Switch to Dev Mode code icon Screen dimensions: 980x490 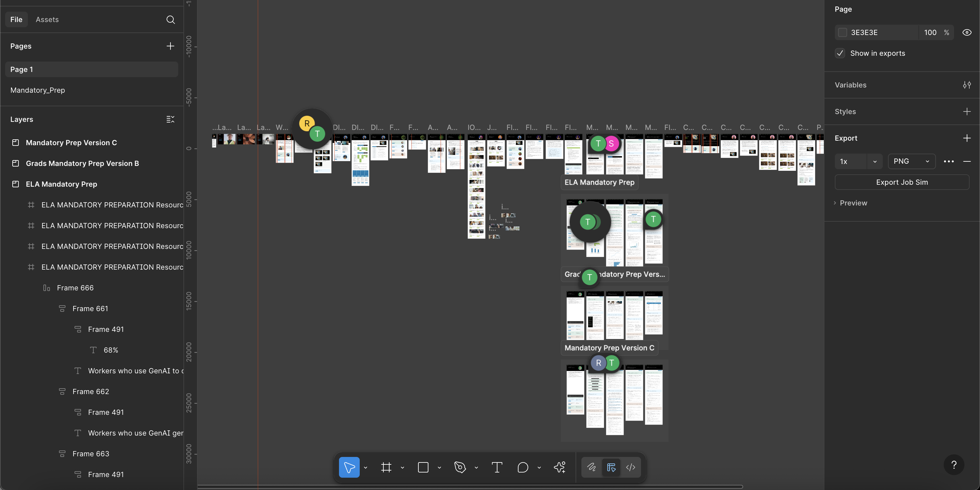click(630, 467)
